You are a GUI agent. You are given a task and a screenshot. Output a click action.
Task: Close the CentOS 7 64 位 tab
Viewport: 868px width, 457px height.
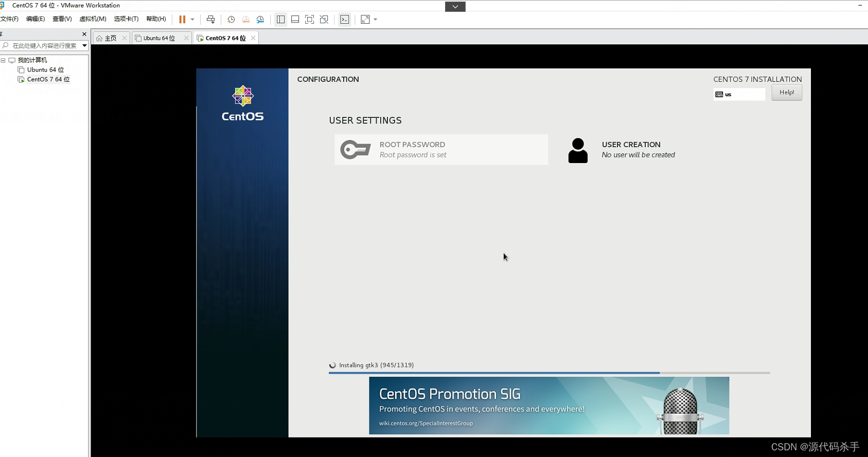coord(253,38)
